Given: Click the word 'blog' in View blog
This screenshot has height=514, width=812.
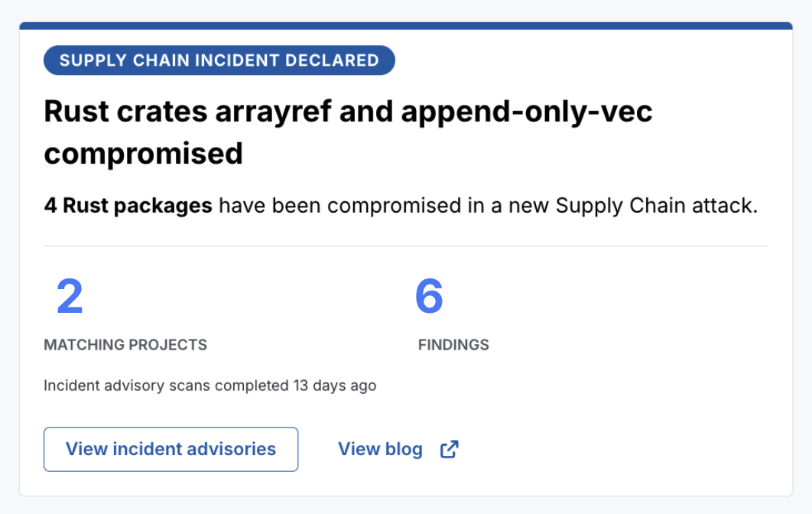Looking at the screenshot, I should pyautogui.click(x=404, y=449).
